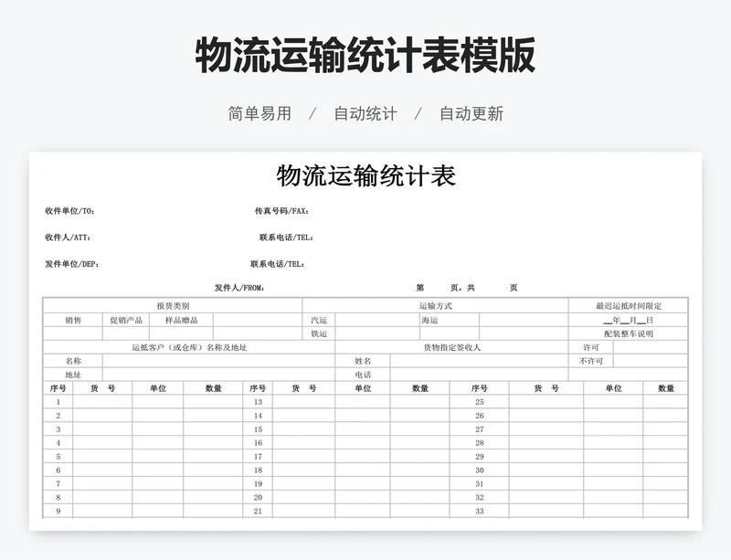Screen dimensions: 731x560
Task: Click the 传真号码/FAX label
Action: [281, 211]
